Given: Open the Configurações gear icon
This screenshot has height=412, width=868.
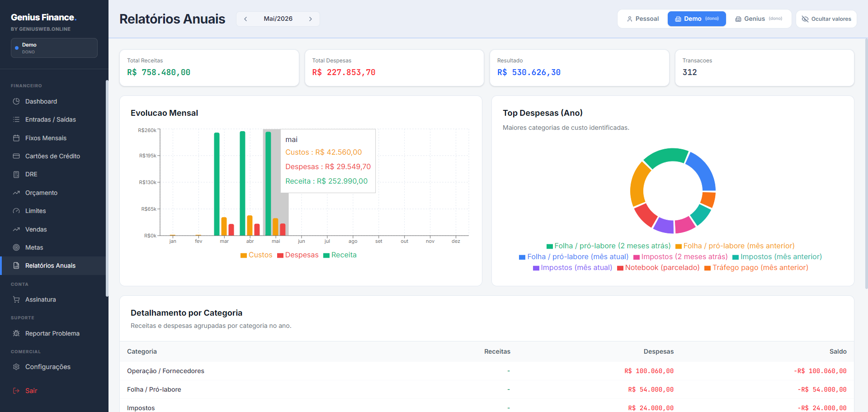Looking at the screenshot, I should (x=16, y=367).
